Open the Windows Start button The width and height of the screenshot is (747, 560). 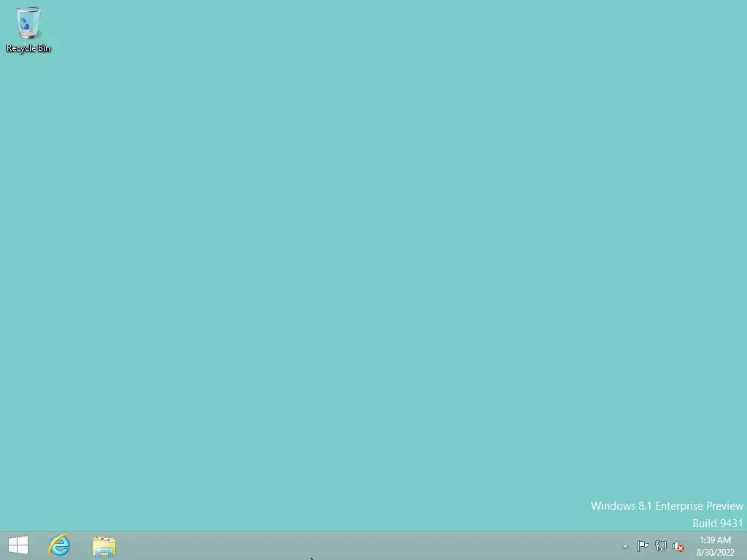pyautogui.click(x=18, y=545)
